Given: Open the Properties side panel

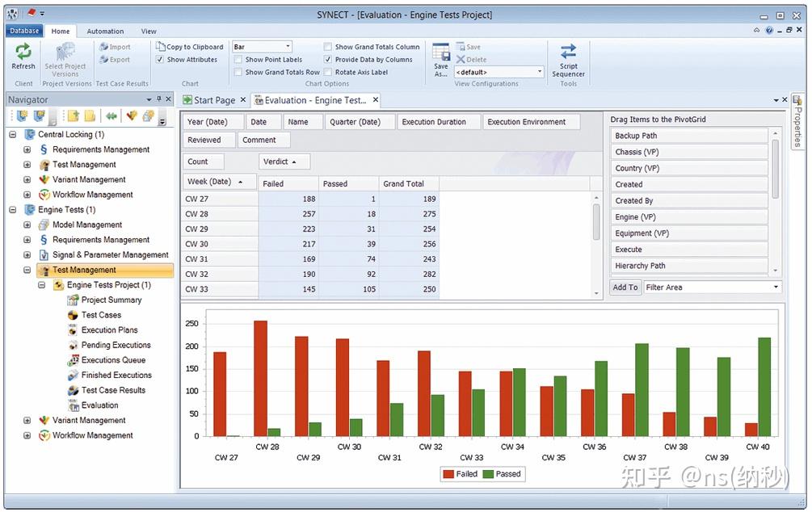Looking at the screenshot, I should click(798, 120).
